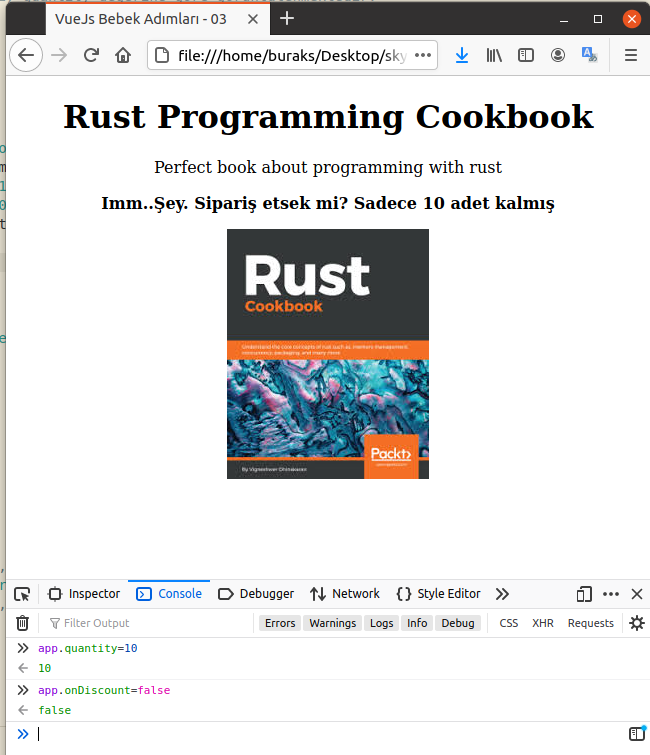The height and width of the screenshot is (755, 650).
Task: Switch to the Inspector tab
Action: [84, 594]
